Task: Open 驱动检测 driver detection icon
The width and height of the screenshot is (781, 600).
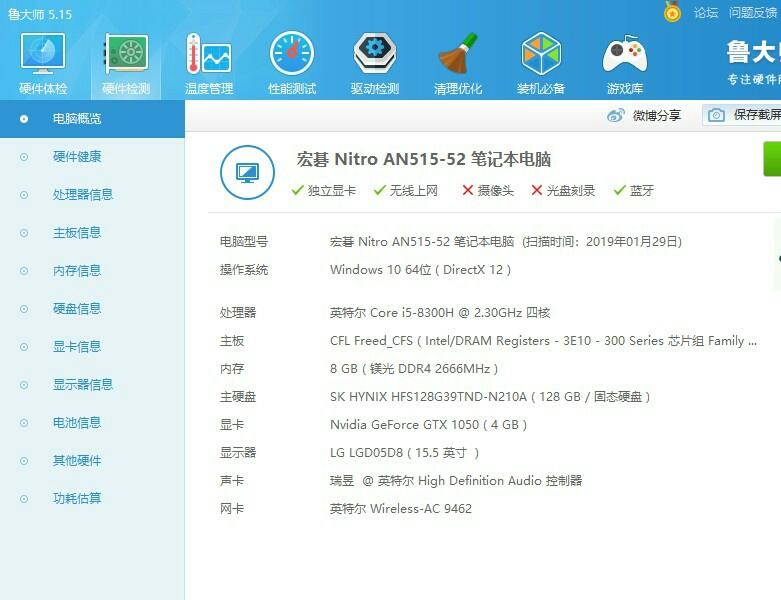Action: (375, 52)
